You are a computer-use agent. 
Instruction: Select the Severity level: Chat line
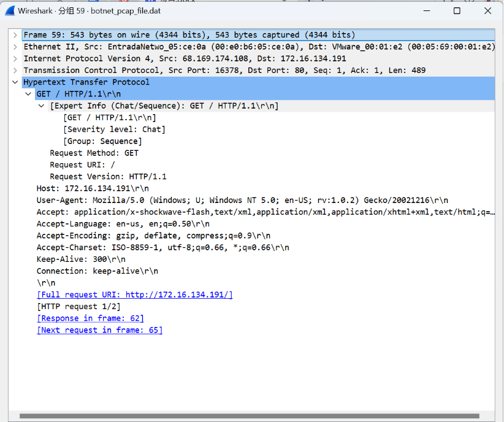point(114,129)
